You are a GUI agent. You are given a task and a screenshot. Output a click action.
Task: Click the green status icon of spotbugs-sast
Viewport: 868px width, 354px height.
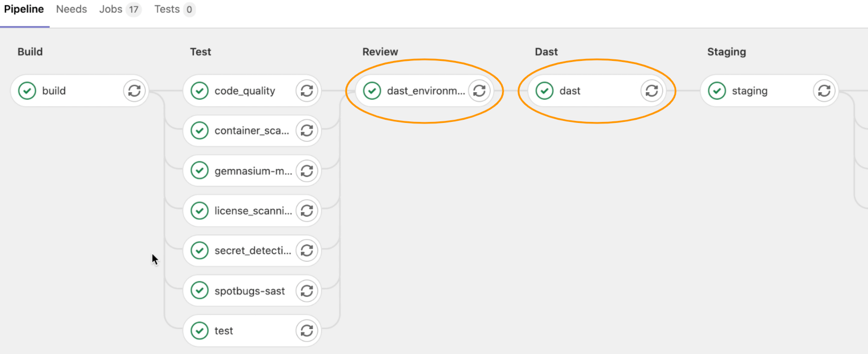pos(199,291)
